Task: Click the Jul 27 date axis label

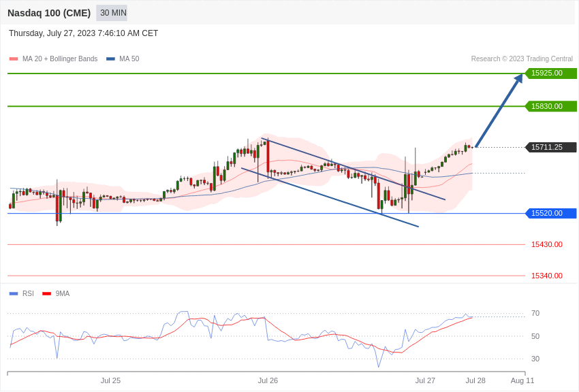Action: pos(425,380)
